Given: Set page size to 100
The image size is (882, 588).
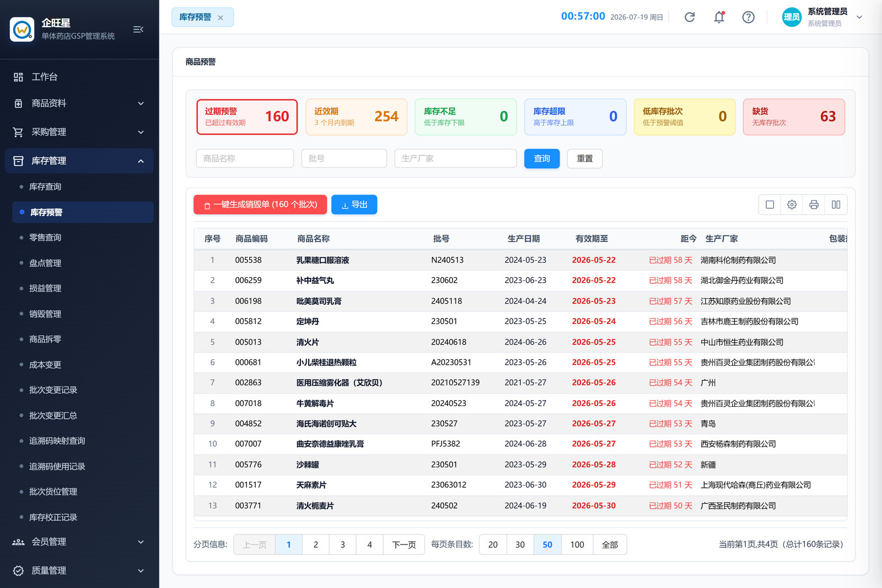Looking at the screenshot, I should [x=577, y=545].
